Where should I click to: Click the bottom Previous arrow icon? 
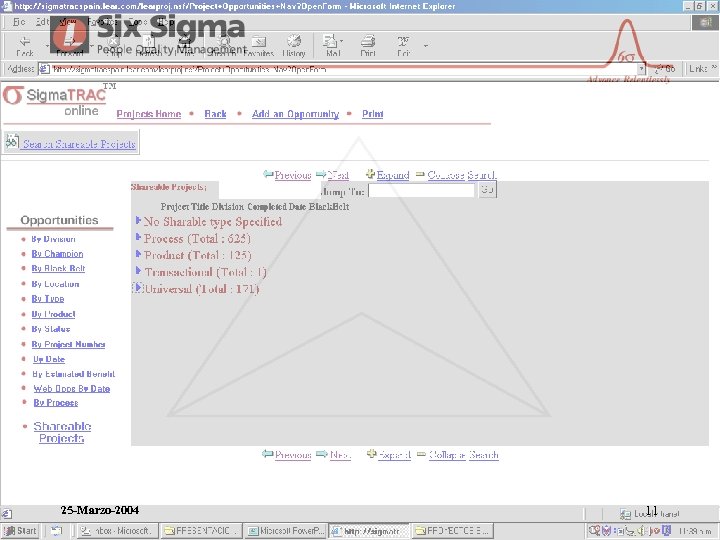pyautogui.click(x=268, y=454)
